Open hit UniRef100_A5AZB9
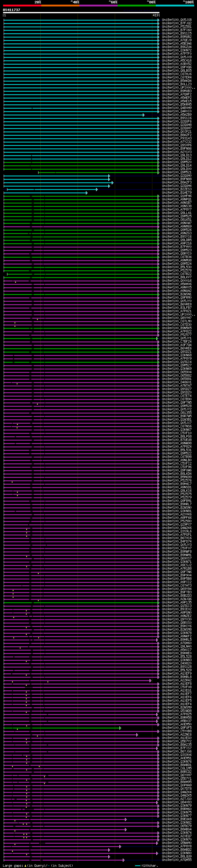197x868 pixels. tap(177, 115)
